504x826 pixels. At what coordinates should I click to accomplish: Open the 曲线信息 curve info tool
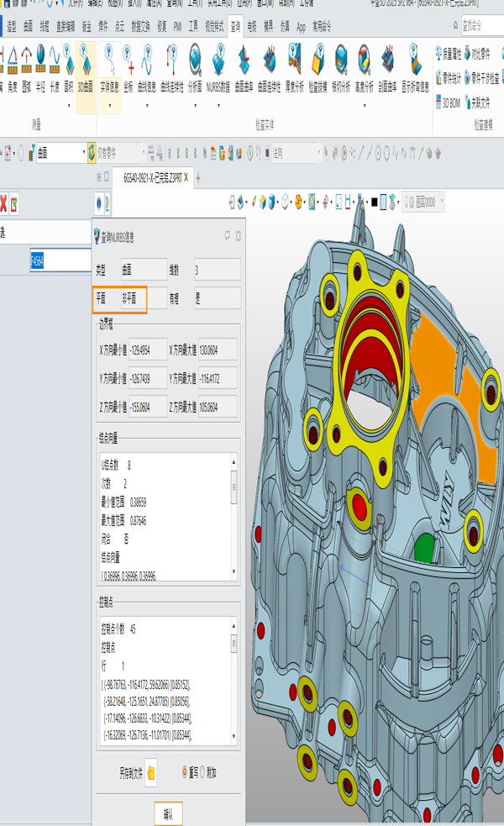(147, 68)
